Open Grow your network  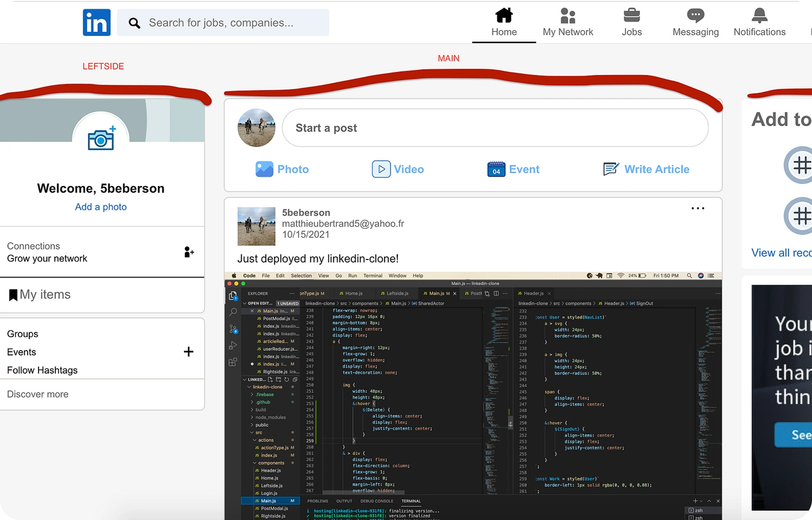point(47,258)
